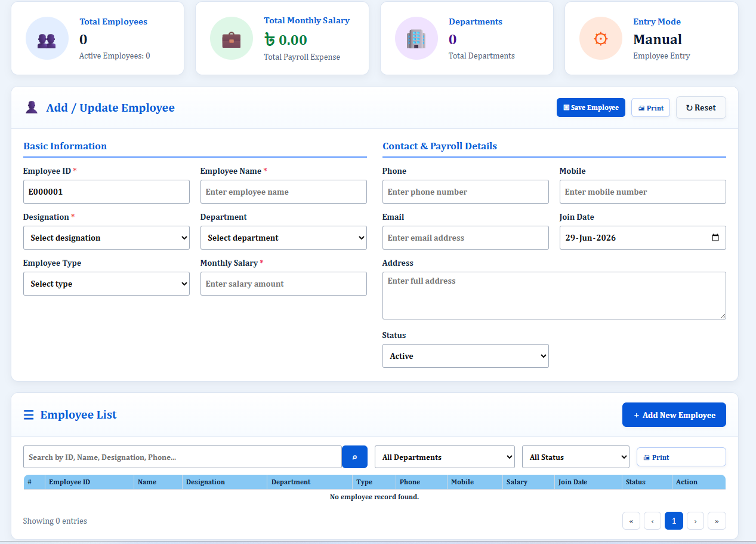Viewport: 756px width, 544px height.
Task: Click the Join Date field 29-Jun-2026
Action: (x=643, y=238)
